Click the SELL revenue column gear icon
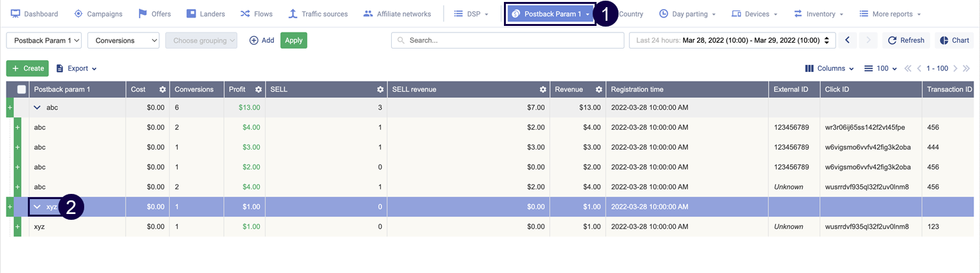The image size is (980, 273). pos(543,89)
